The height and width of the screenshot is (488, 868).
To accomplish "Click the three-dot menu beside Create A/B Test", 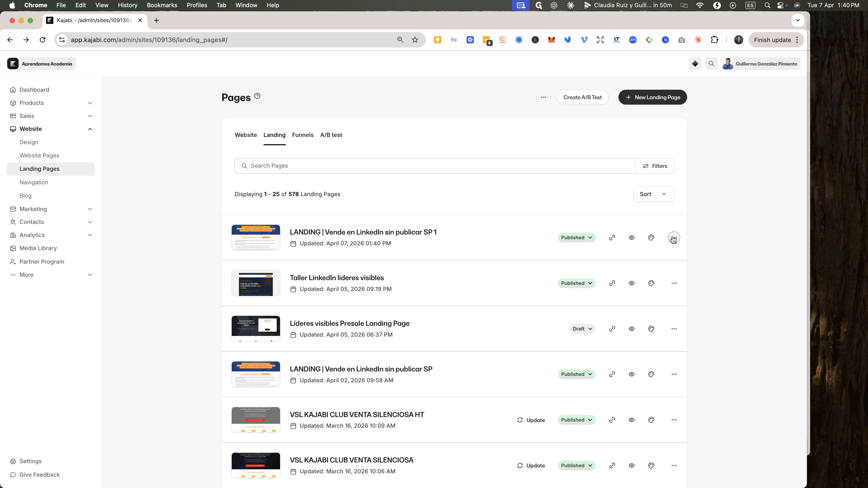I will pyautogui.click(x=543, y=97).
